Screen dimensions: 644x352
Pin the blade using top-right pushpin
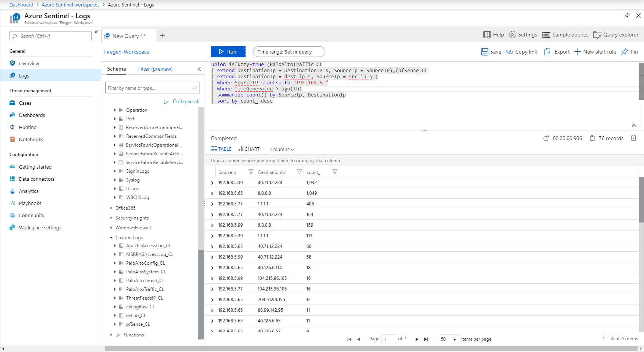pyautogui.click(x=627, y=16)
